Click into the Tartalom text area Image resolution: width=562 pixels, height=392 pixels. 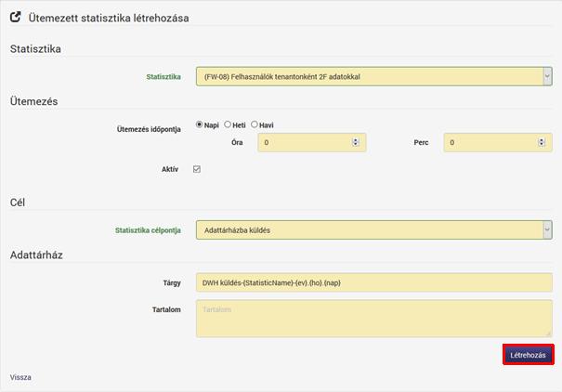pos(373,319)
